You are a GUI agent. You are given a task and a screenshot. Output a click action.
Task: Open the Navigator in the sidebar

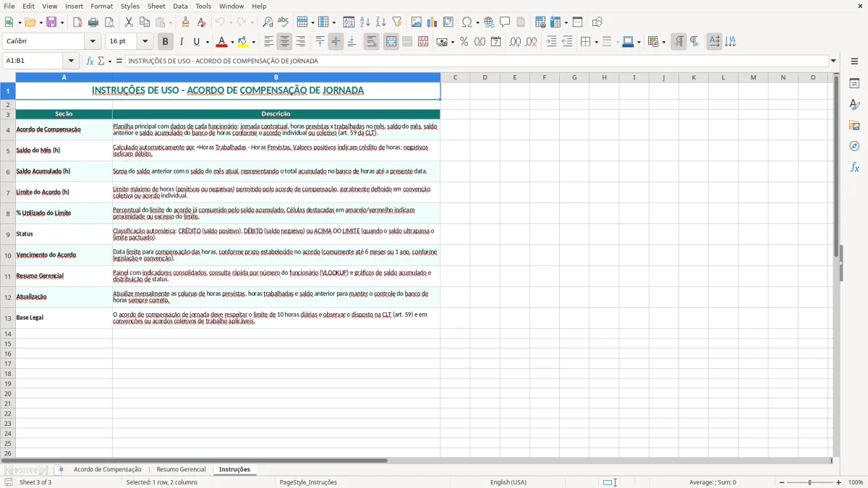pos(854,146)
